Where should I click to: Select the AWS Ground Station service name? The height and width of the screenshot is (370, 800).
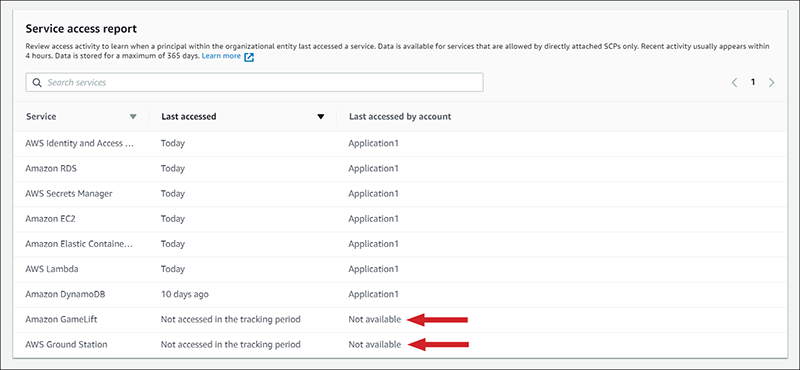coord(66,344)
